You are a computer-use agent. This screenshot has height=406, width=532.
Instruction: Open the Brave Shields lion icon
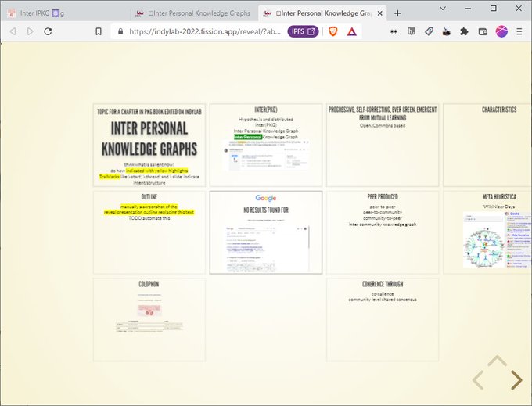click(x=333, y=31)
